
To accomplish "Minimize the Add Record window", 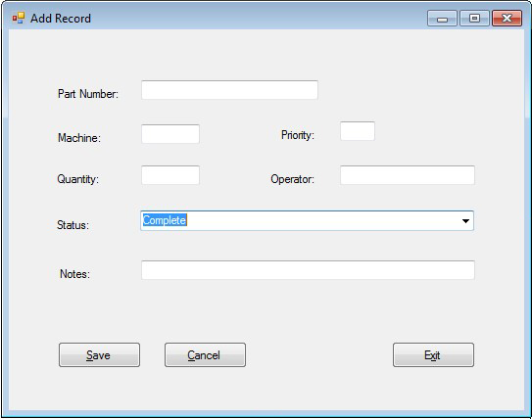I will click(x=442, y=19).
